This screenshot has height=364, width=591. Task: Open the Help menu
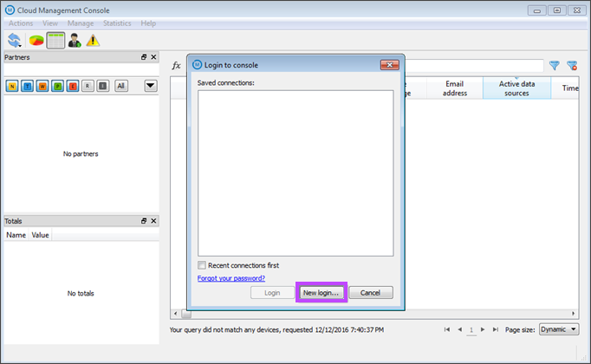[x=148, y=23]
